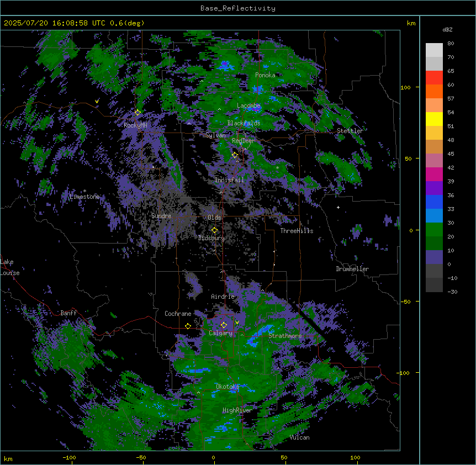Click the ThreeHills label
Screen dimensions: 476x465
click(x=297, y=231)
